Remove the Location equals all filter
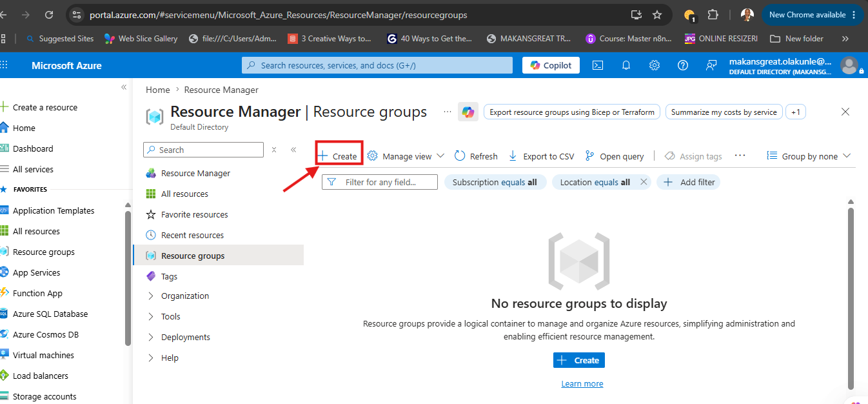This screenshot has width=868, height=404. tap(644, 182)
